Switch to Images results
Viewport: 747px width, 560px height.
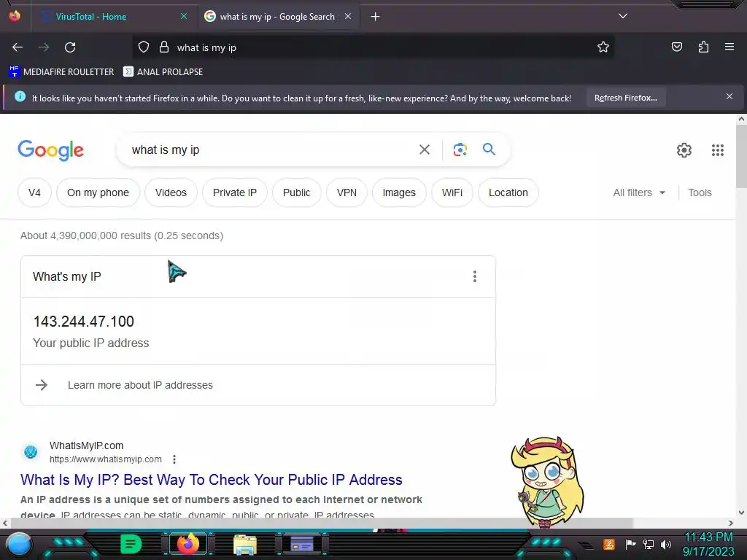[399, 192]
